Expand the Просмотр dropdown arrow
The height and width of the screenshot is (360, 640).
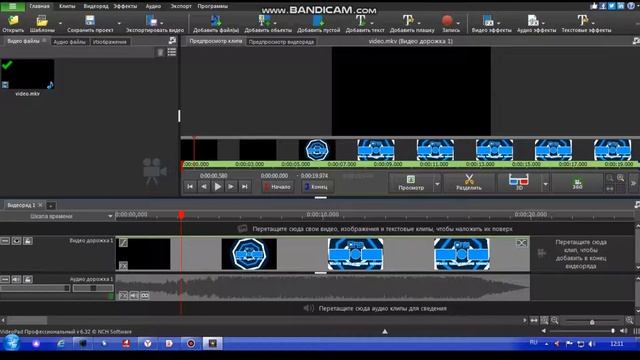pyautogui.click(x=437, y=184)
